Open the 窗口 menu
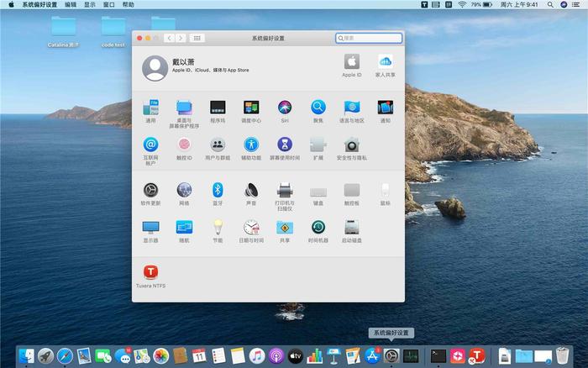588x368 pixels. pyautogui.click(x=108, y=4)
